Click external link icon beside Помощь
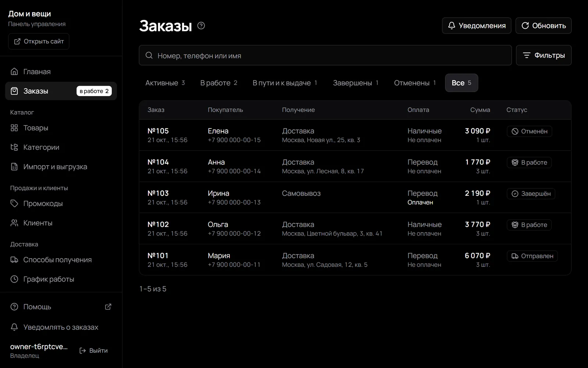588x368 pixels. click(108, 307)
